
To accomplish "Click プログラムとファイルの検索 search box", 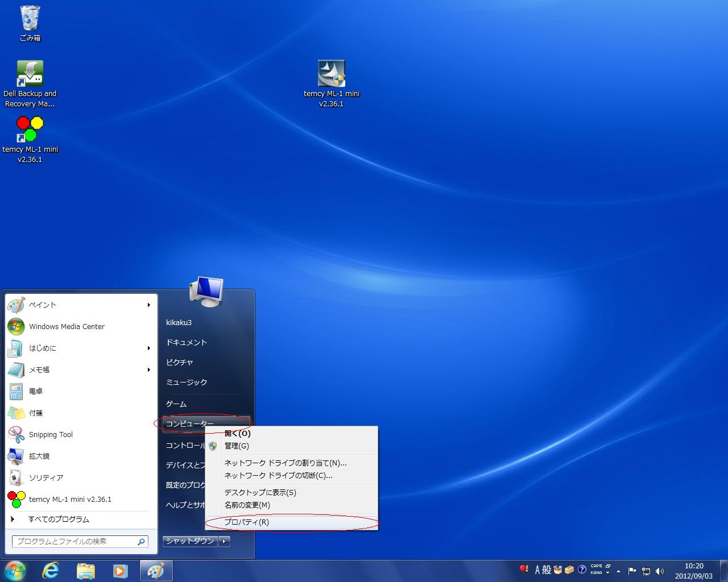I will tap(80, 542).
